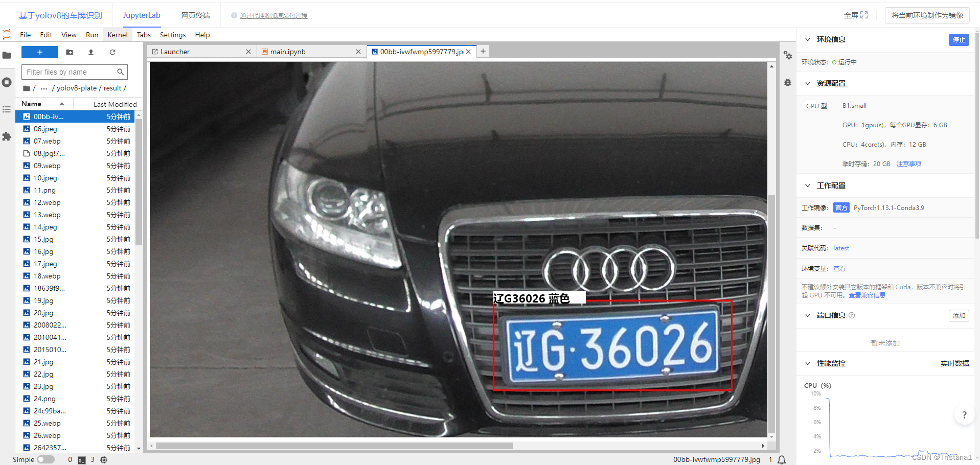Viewport: 980px width, 465px height.
Task: Click the root folder icon in breadcrumb
Action: [27, 88]
